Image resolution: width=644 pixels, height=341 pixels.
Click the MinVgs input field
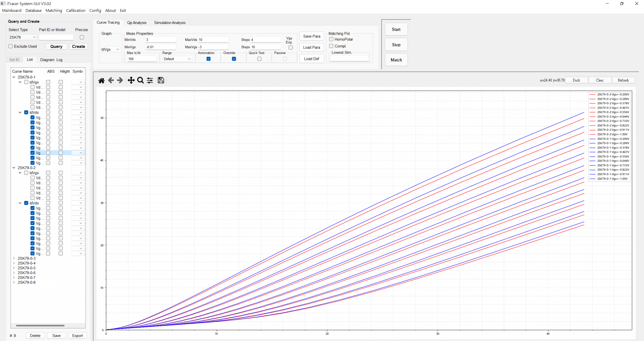[161, 47]
